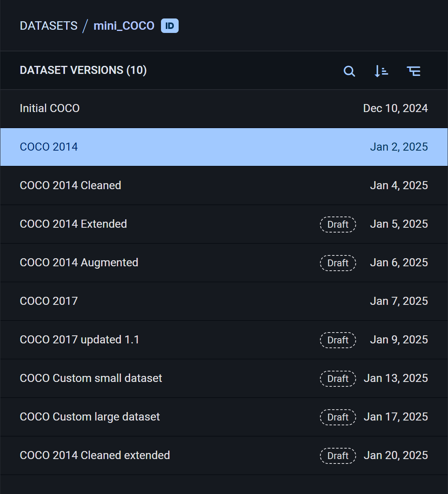Navigate to DATASETS via the breadcrumb
The width and height of the screenshot is (448, 494).
[48, 25]
